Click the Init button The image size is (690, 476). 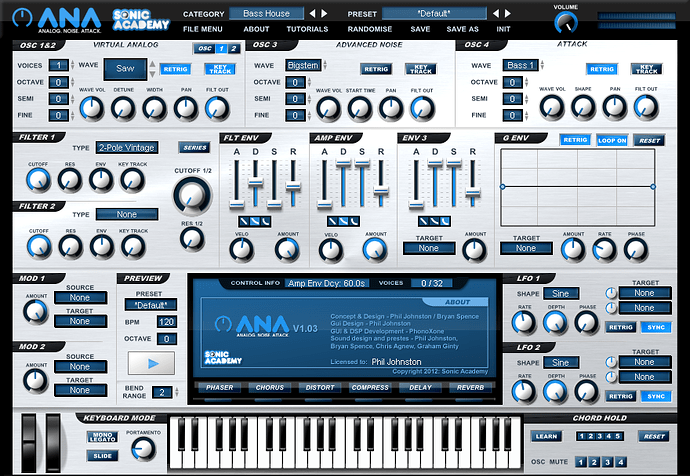(x=503, y=29)
